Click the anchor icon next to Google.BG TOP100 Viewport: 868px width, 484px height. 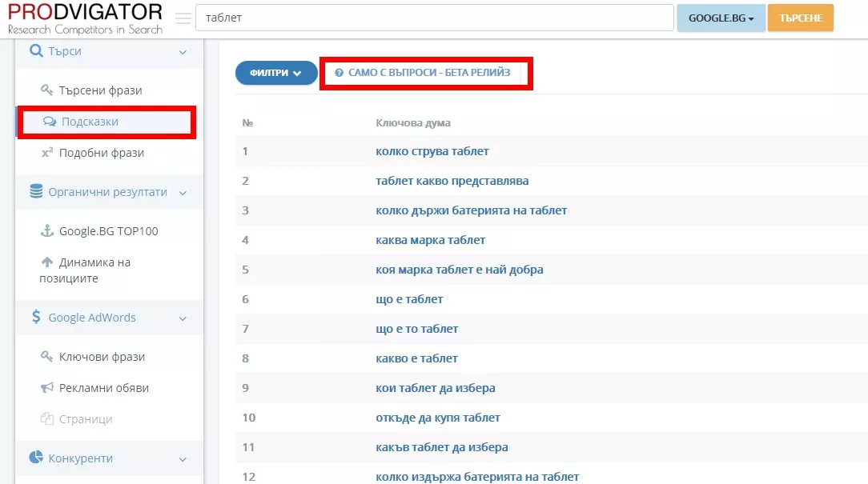pyautogui.click(x=47, y=230)
